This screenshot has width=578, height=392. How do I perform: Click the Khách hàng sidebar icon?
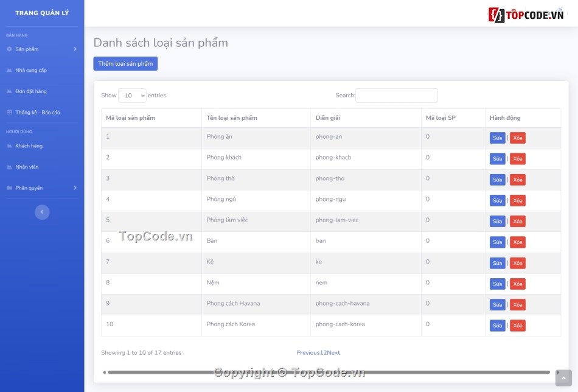9,146
